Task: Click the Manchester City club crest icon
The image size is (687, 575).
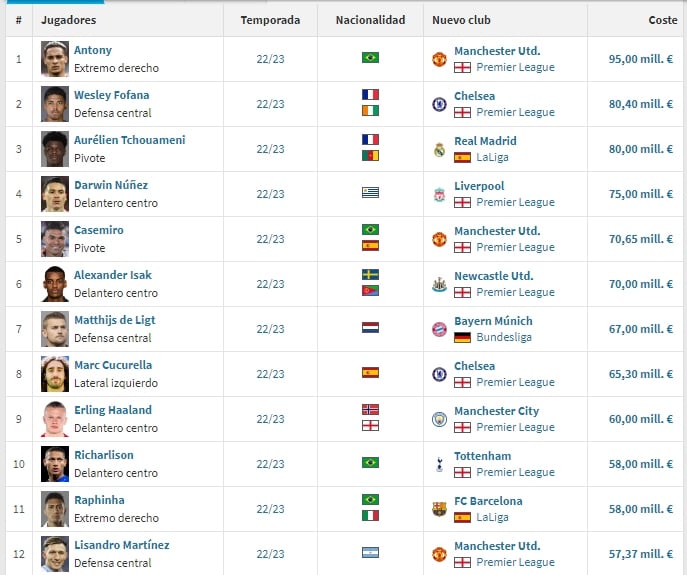Action: click(x=439, y=419)
